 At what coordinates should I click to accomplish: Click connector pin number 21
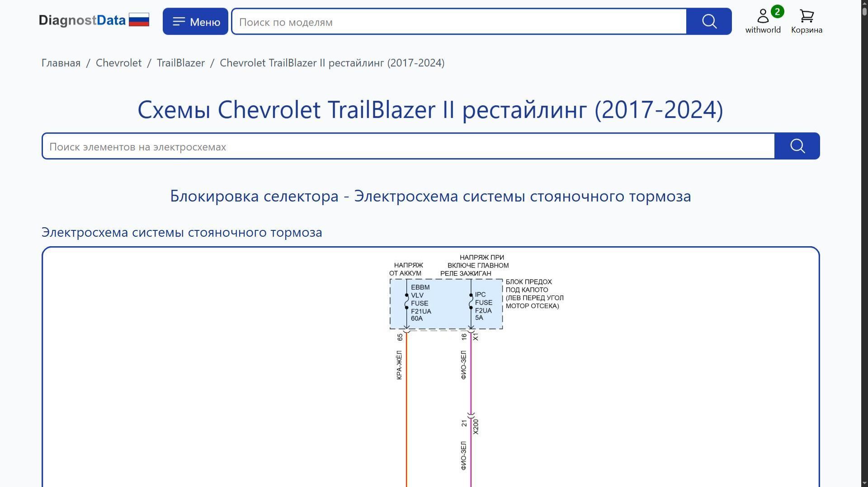click(x=464, y=423)
